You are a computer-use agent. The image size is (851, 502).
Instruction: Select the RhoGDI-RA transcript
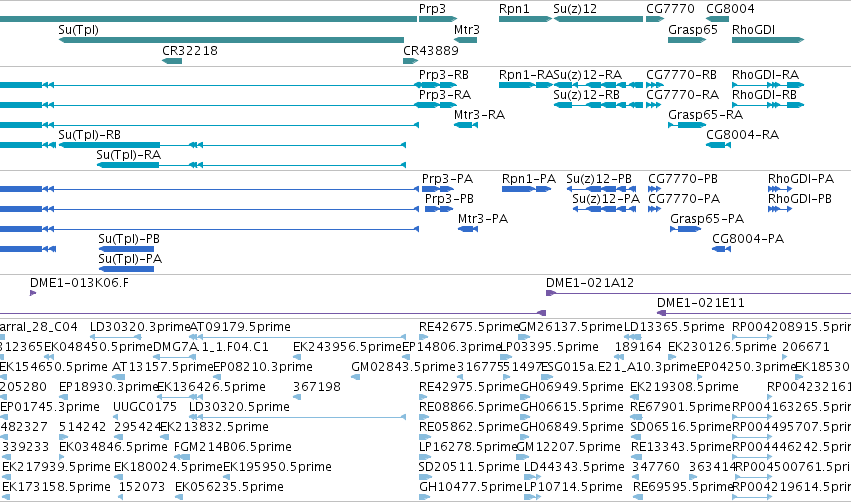click(x=768, y=85)
